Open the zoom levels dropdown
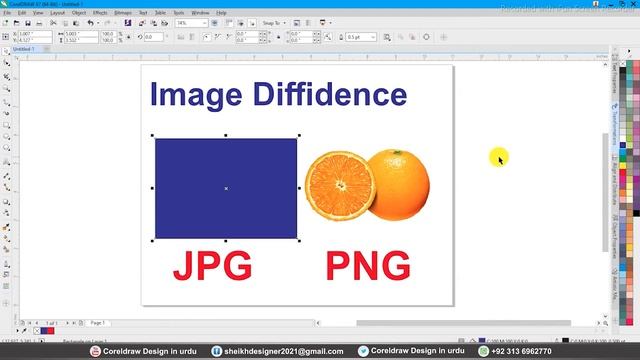This screenshot has height=360, width=640. (204, 23)
